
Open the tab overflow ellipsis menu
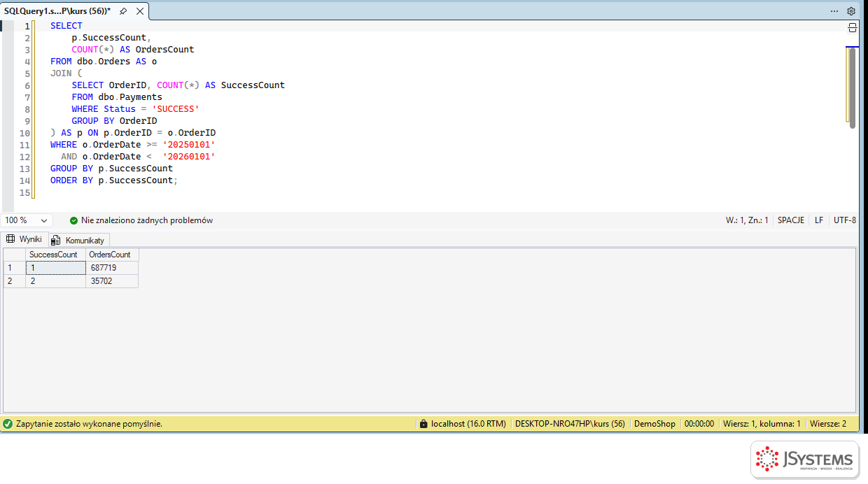[x=834, y=11]
